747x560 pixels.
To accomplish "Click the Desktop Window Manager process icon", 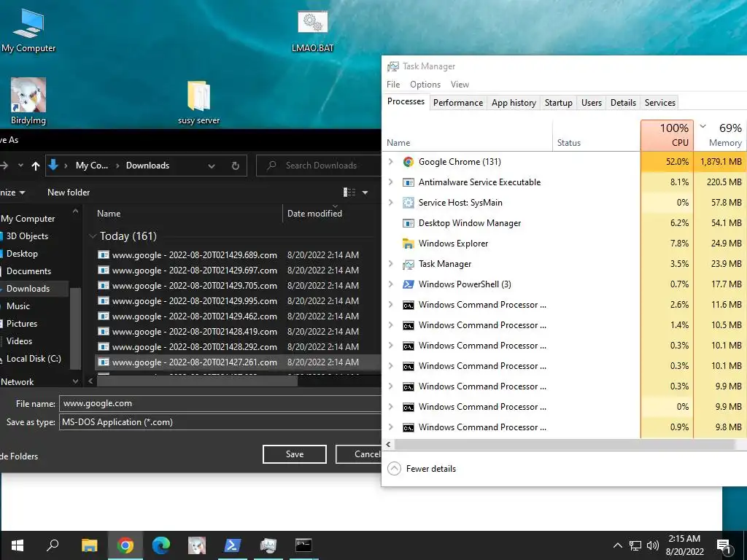I will (409, 223).
